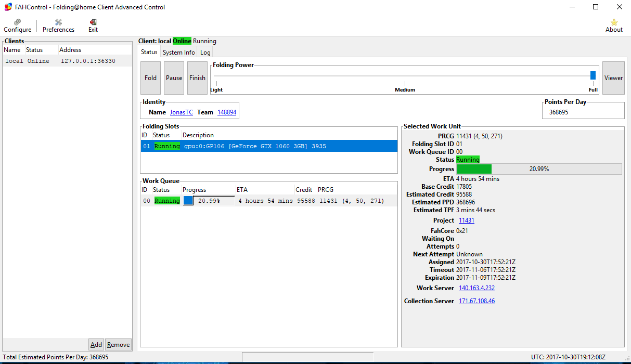Switch to the Status tab
The width and height of the screenshot is (631, 364).
click(x=149, y=52)
